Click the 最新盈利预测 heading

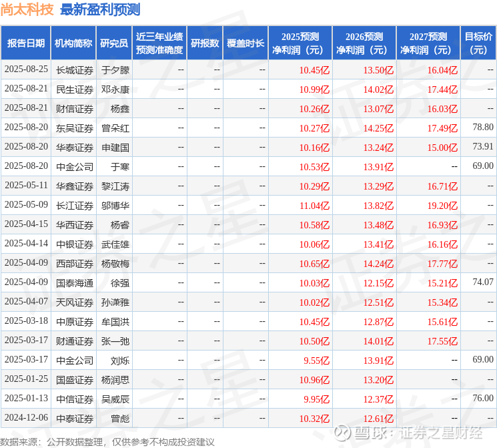click(x=100, y=9)
